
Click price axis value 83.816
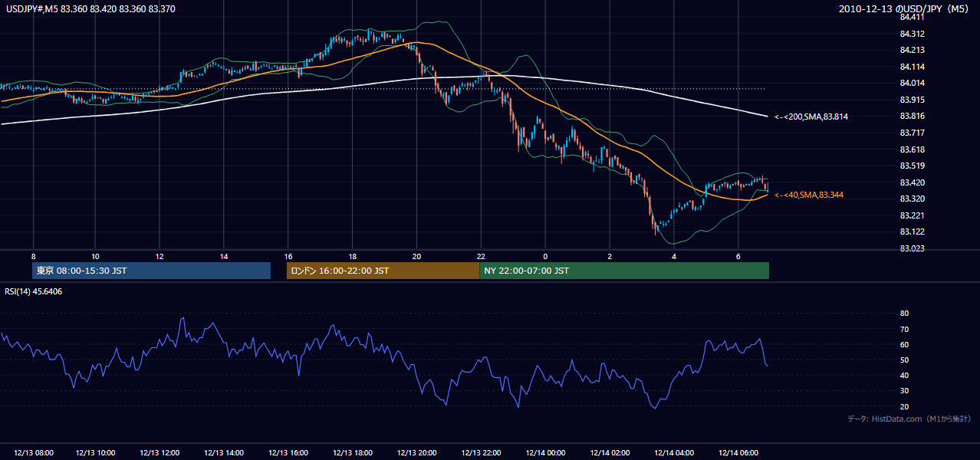click(x=913, y=116)
